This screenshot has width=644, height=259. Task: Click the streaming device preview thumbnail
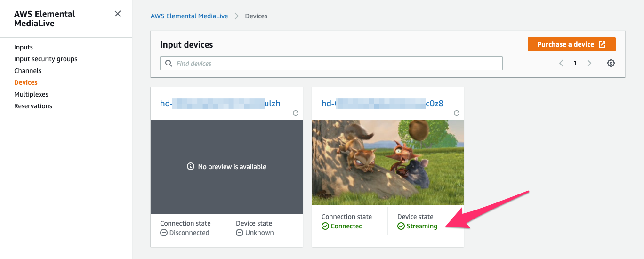point(387,162)
